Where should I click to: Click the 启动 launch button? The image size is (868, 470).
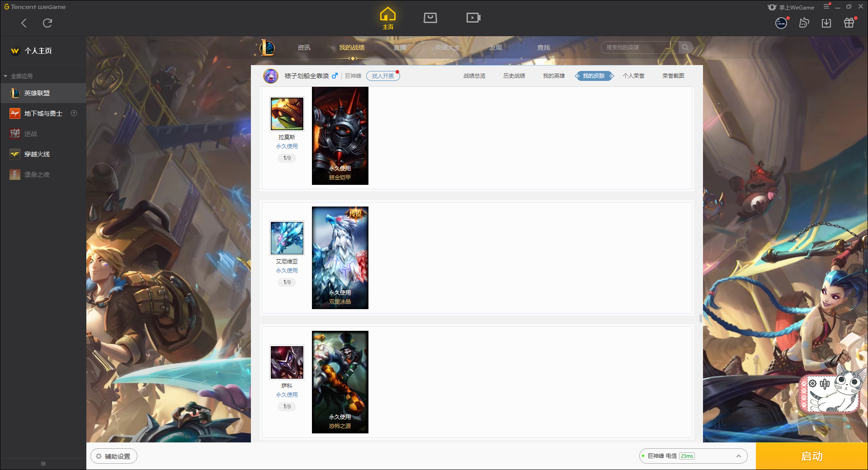point(811,456)
